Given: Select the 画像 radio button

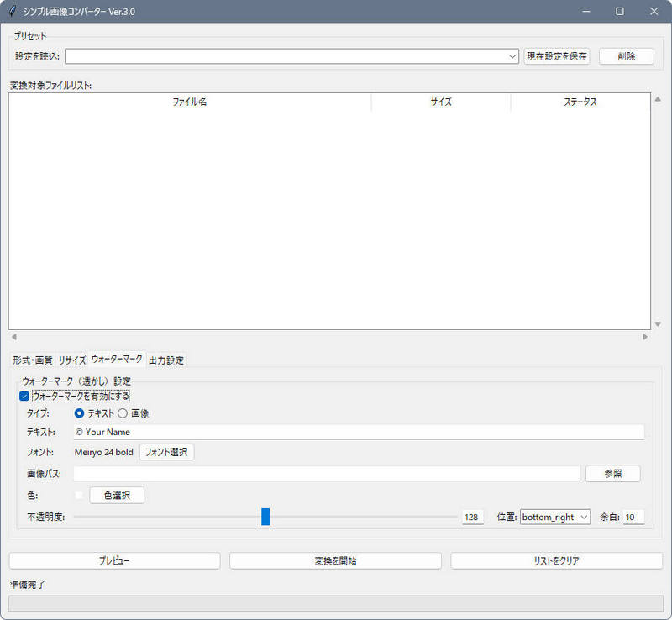Looking at the screenshot, I should 123,413.
